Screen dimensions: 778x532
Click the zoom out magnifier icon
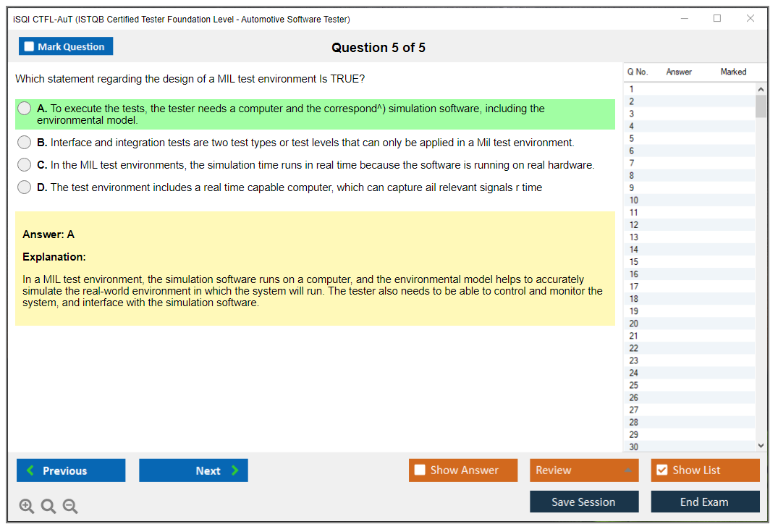click(x=70, y=507)
